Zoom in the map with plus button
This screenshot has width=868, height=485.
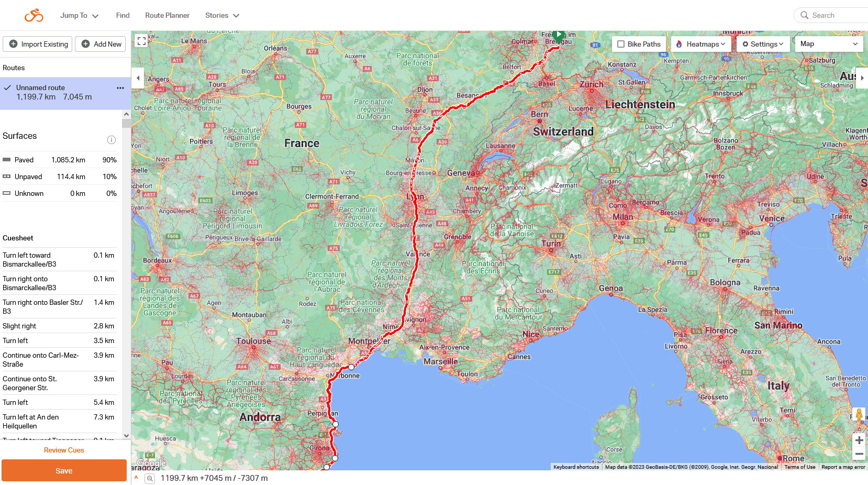coord(859,440)
